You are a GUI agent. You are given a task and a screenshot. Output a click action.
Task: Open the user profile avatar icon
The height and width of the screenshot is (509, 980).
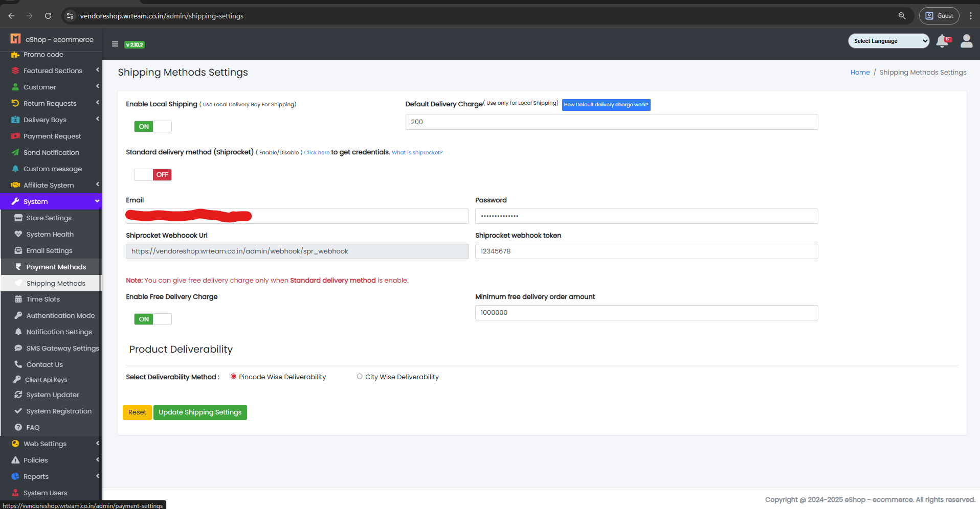click(966, 41)
